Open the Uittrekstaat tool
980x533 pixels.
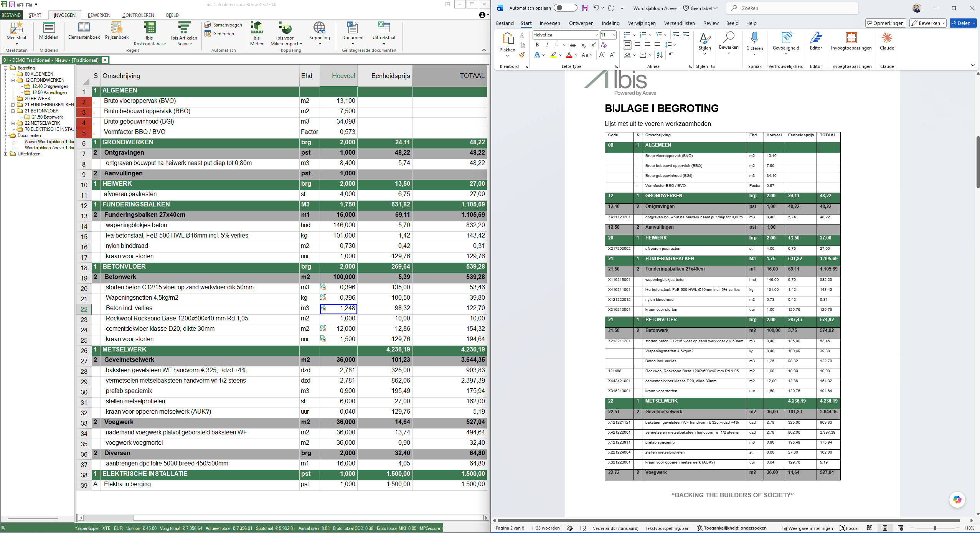tap(384, 33)
